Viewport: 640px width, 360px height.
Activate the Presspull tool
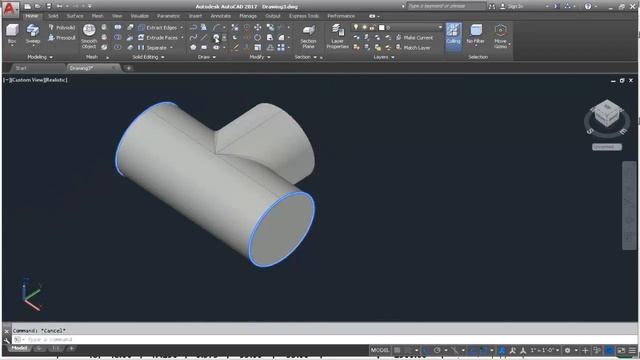coord(62,38)
